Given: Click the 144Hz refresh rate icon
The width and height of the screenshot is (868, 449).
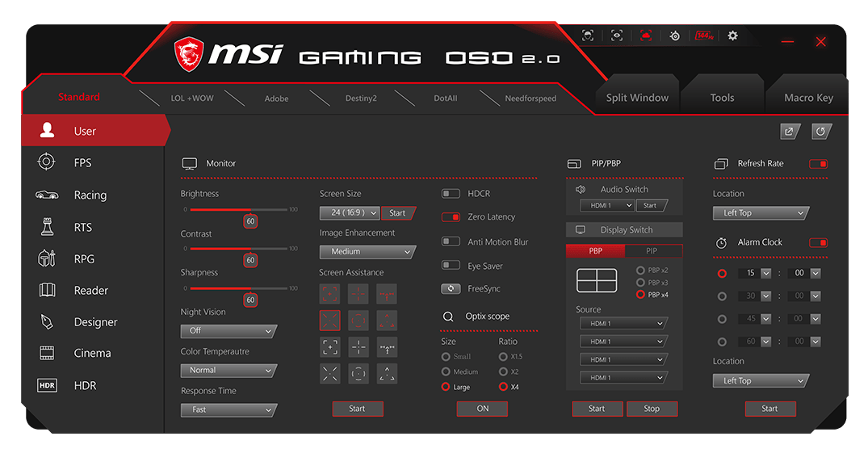Looking at the screenshot, I should coord(703,36).
